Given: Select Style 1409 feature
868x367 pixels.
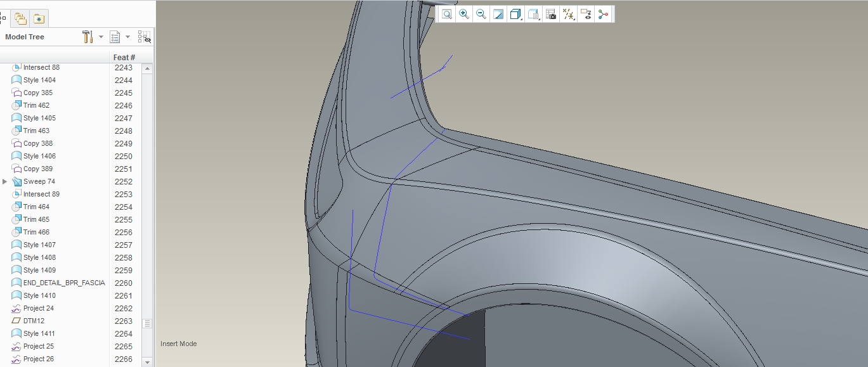Looking at the screenshot, I should pos(39,270).
